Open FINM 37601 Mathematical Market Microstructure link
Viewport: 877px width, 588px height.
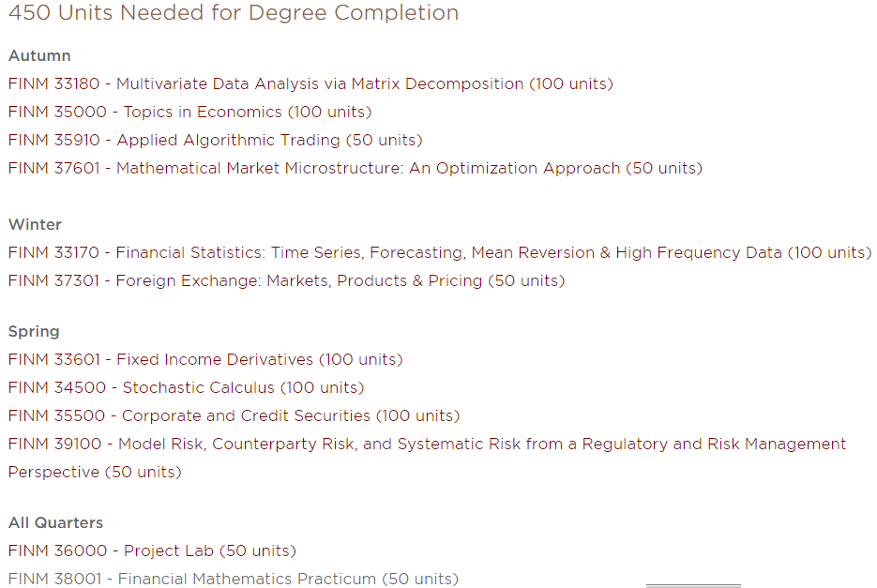tap(355, 169)
